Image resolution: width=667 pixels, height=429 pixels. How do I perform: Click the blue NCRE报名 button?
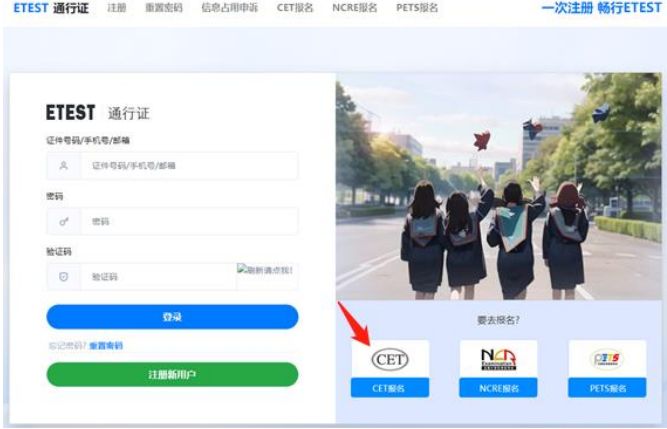click(x=498, y=388)
